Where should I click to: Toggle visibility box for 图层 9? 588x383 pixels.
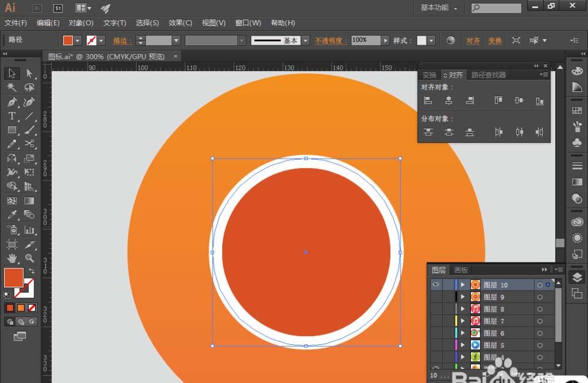436,297
